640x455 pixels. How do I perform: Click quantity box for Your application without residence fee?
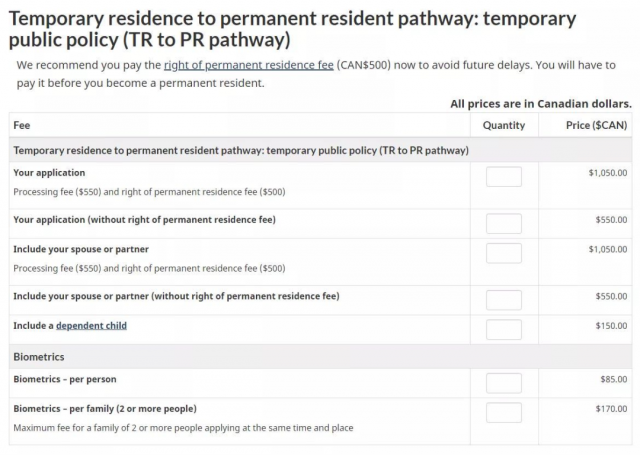(x=503, y=223)
